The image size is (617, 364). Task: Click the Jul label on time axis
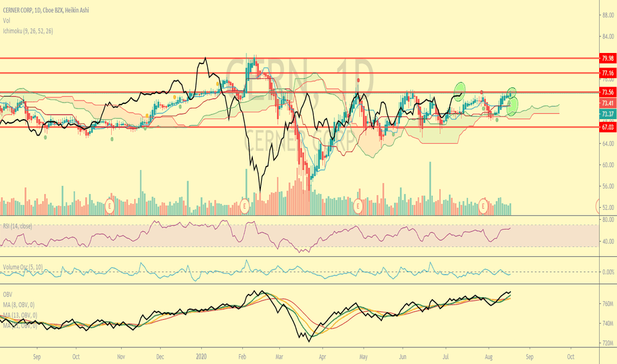click(x=446, y=357)
